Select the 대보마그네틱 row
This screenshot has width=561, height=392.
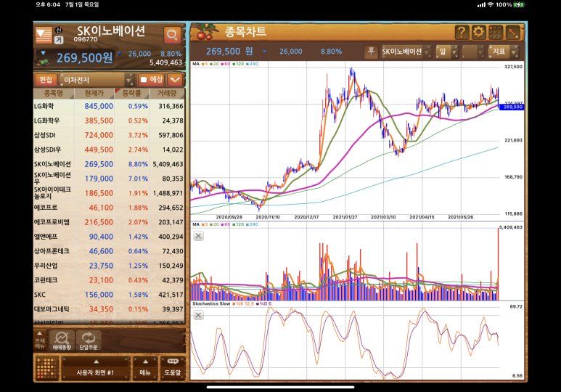[109, 309]
